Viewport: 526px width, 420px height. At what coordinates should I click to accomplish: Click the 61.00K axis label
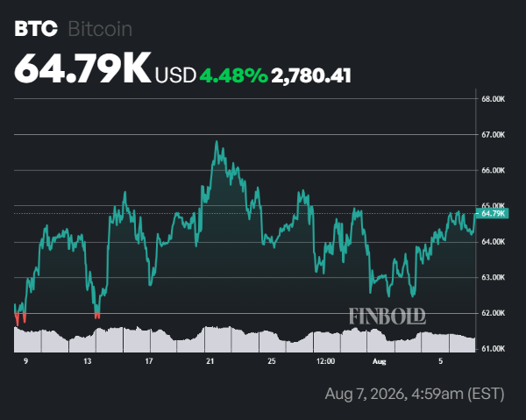click(x=493, y=349)
